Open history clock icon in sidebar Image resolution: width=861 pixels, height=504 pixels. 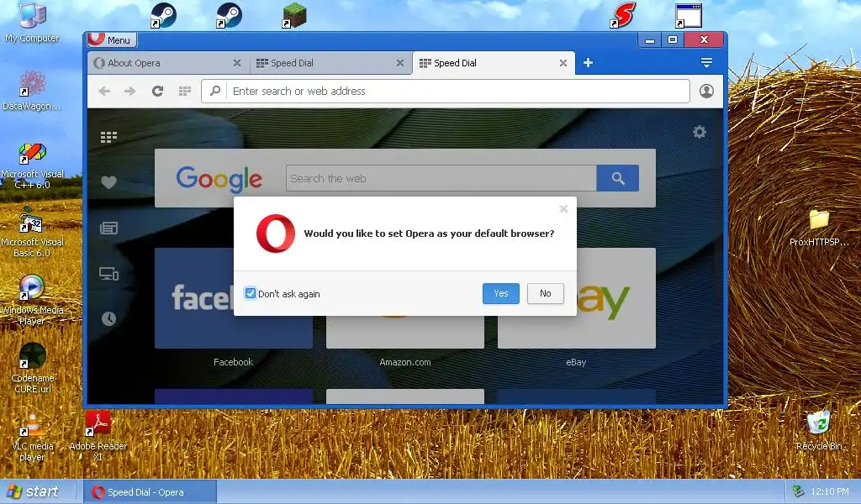[x=108, y=318]
